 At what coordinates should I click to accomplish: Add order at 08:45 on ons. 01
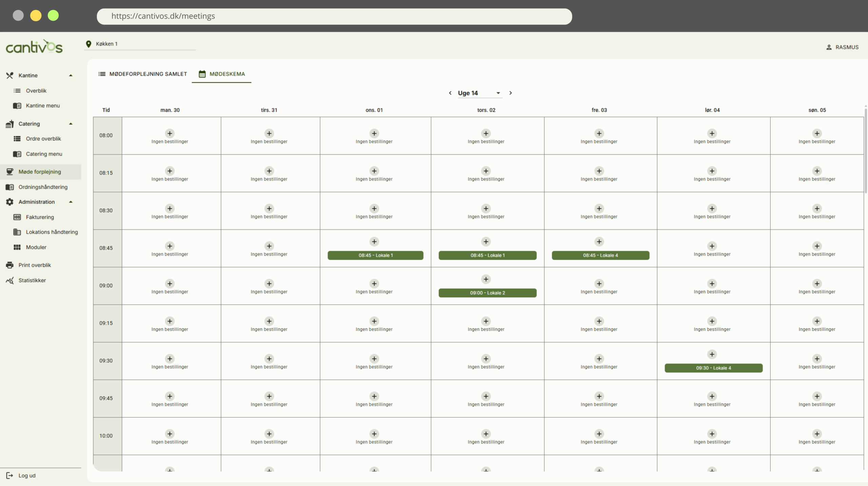tap(374, 242)
